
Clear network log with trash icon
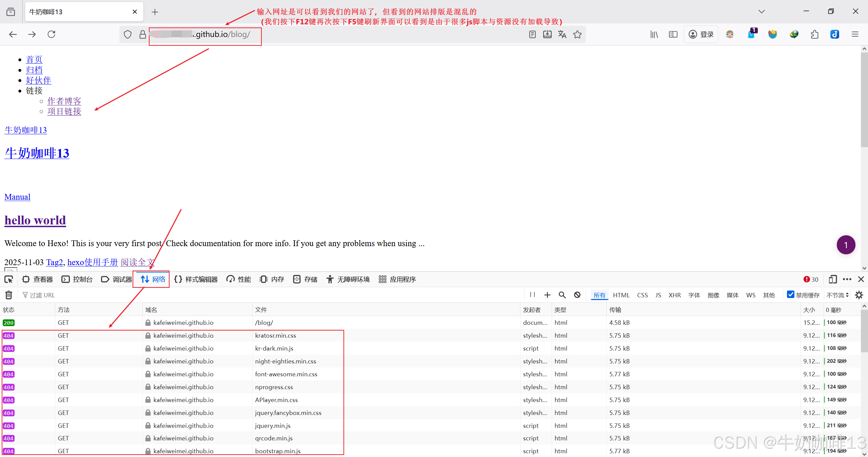pyautogui.click(x=9, y=295)
